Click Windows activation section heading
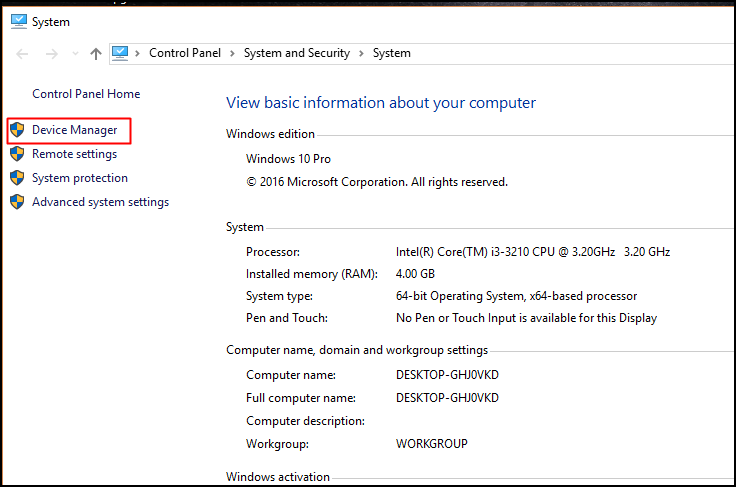 click(278, 477)
